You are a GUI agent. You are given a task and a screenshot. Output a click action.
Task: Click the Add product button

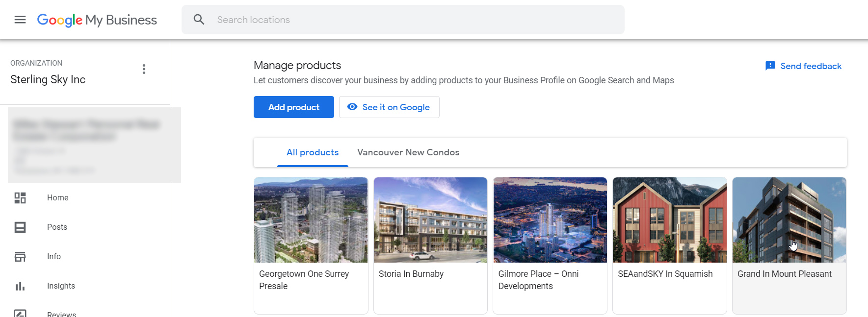click(x=293, y=107)
